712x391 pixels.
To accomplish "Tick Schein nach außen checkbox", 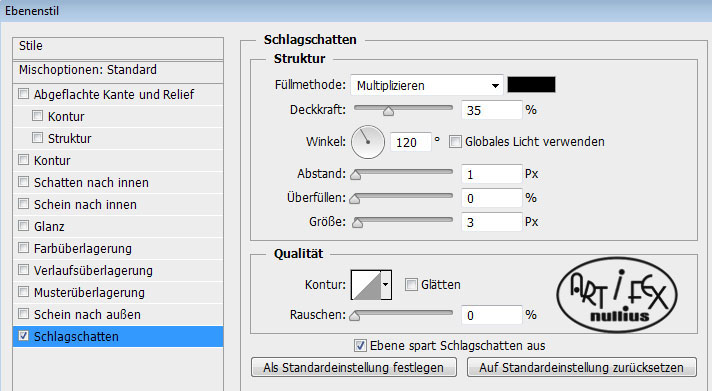I will pos(23,313).
